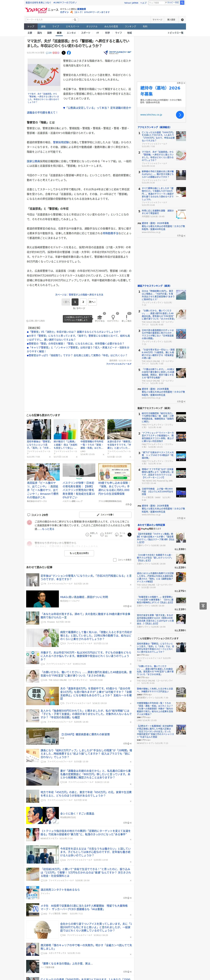
Task: Expand first comment via もっと見る link
Action: 48,529
